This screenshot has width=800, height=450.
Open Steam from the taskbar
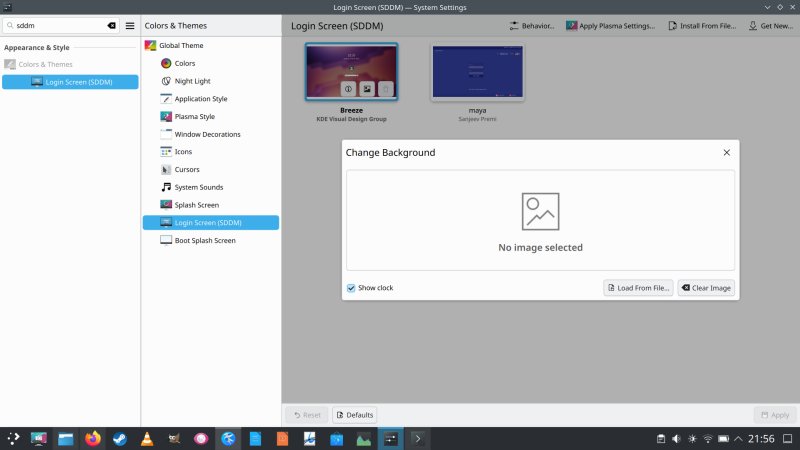pos(120,439)
